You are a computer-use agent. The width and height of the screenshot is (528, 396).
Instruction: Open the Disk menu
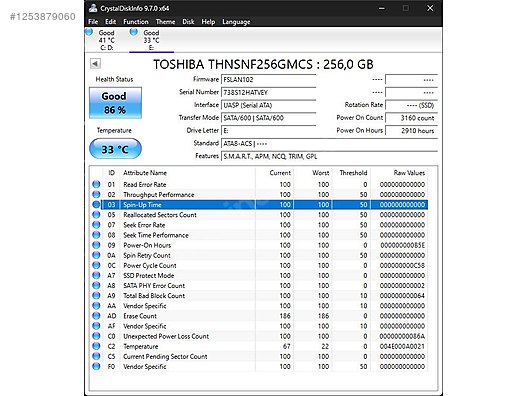point(188,22)
